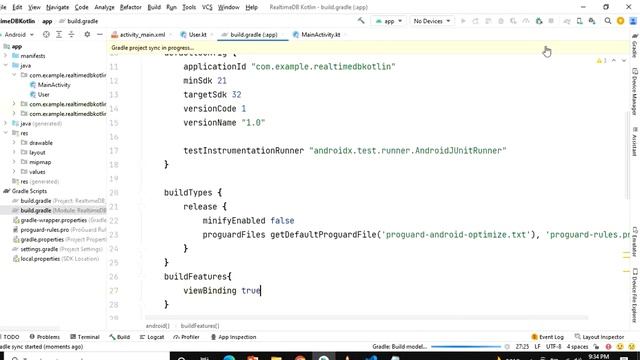Open project panel gear options icon
Image resolution: width=640 pixels, height=360 pixels.
click(87, 35)
